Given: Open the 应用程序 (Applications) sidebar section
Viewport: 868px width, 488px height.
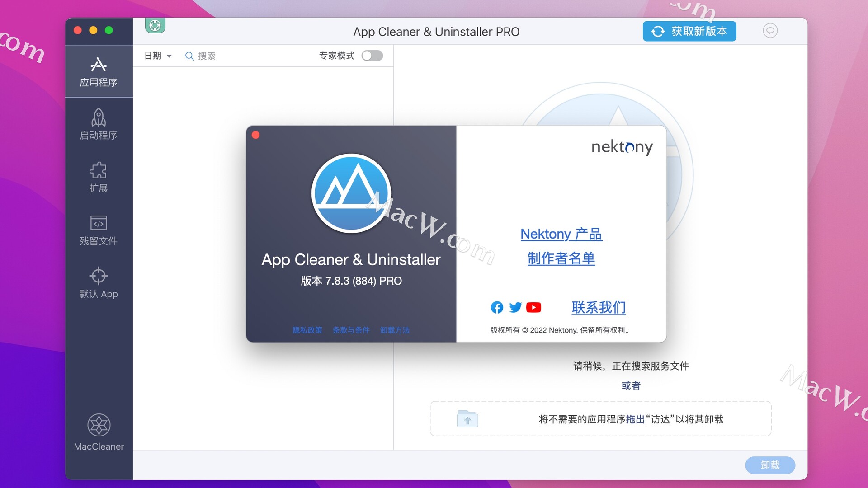Looking at the screenshot, I should [x=99, y=71].
